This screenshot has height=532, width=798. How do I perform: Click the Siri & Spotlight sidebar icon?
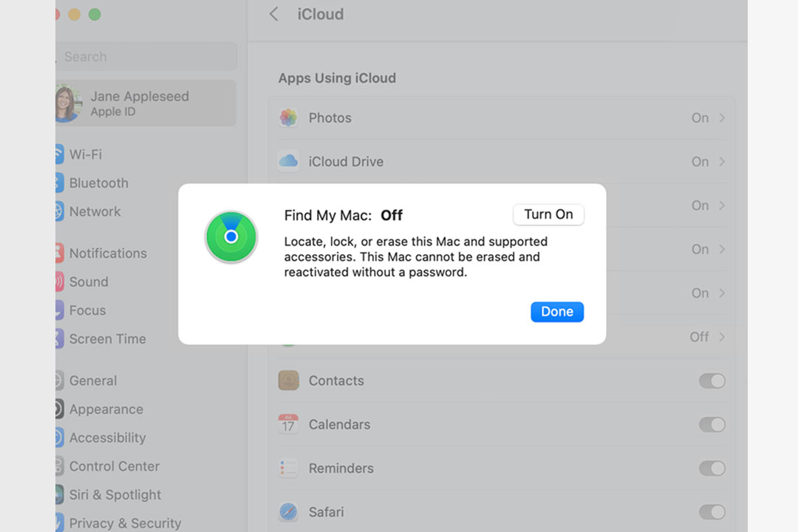click(x=59, y=494)
